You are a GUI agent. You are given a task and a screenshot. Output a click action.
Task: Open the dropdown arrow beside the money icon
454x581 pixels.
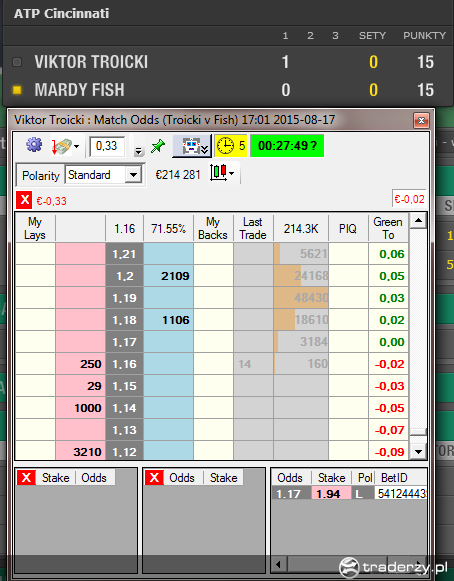tap(76, 146)
